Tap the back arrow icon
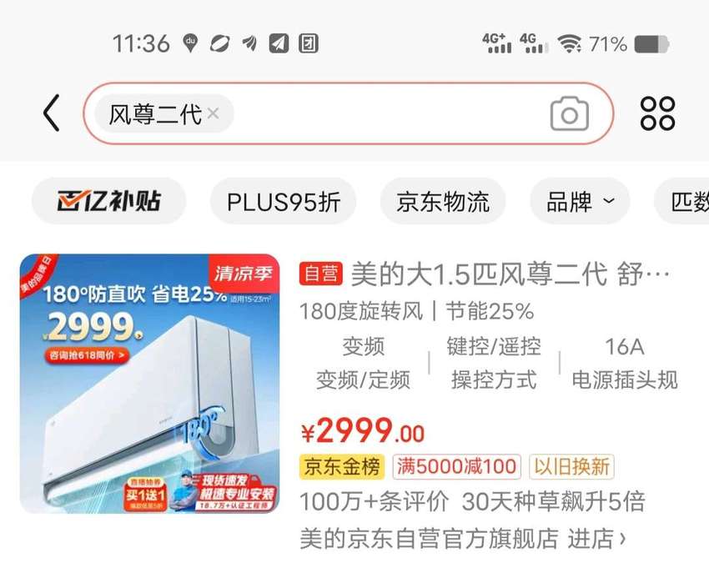This screenshot has width=709, height=588. pos(51,113)
